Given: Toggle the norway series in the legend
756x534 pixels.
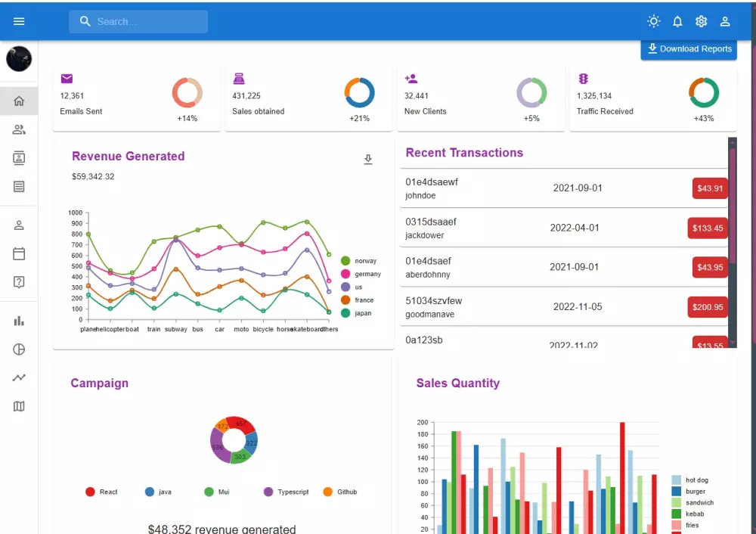Looking at the screenshot, I should click(357, 261).
